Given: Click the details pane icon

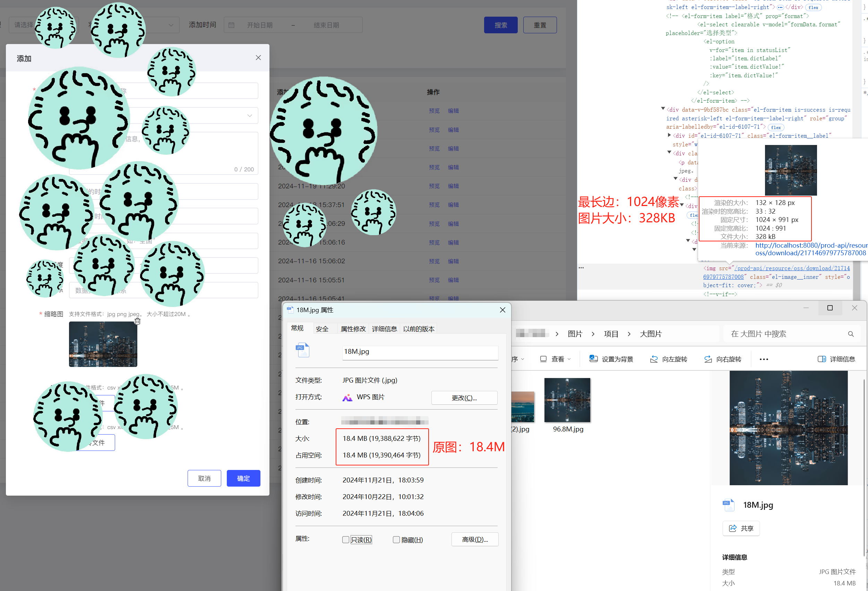Looking at the screenshot, I should (x=822, y=359).
